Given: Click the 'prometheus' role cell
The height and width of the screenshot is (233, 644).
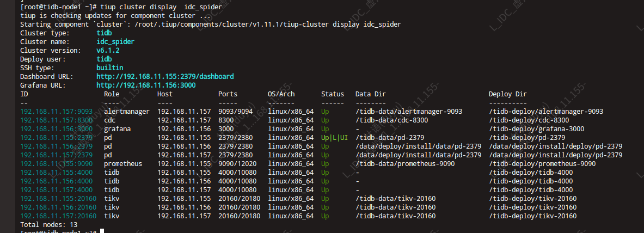Looking at the screenshot, I should pyautogui.click(x=123, y=163).
